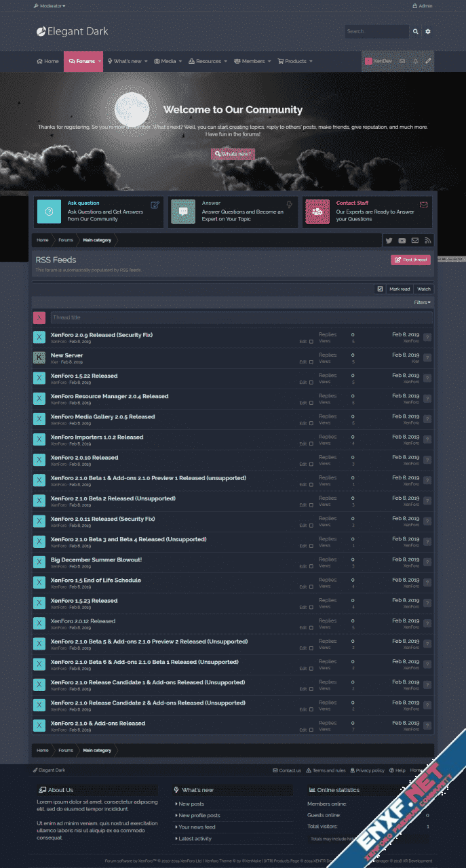This screenshot has width=466, height=868.
Task: Check moderation box for XenForo 1.5 End of Life
Action: pyautogui.click(x=311, y=587)
